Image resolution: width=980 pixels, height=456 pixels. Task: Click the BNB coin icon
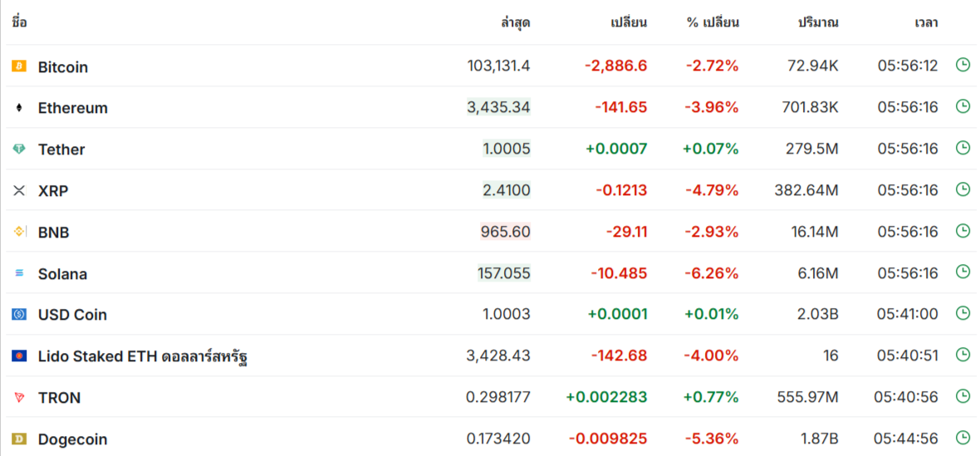point(19,232)
